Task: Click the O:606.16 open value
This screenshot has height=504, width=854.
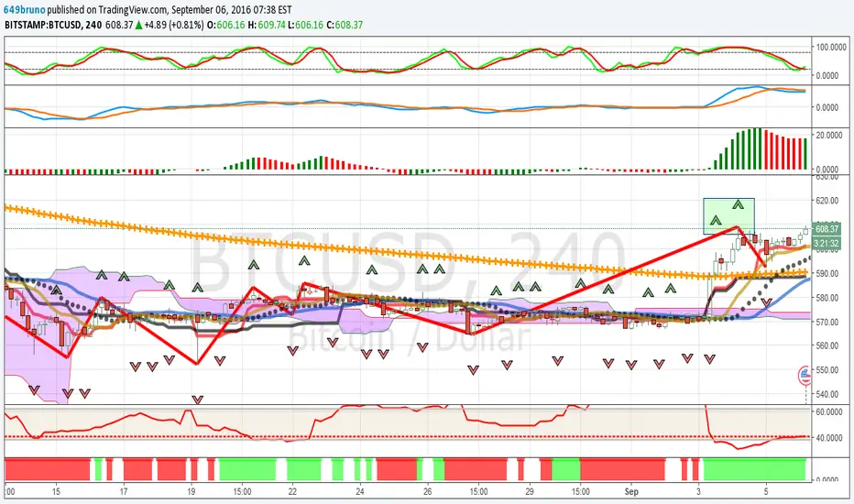Action: click(x=226, y=25)
